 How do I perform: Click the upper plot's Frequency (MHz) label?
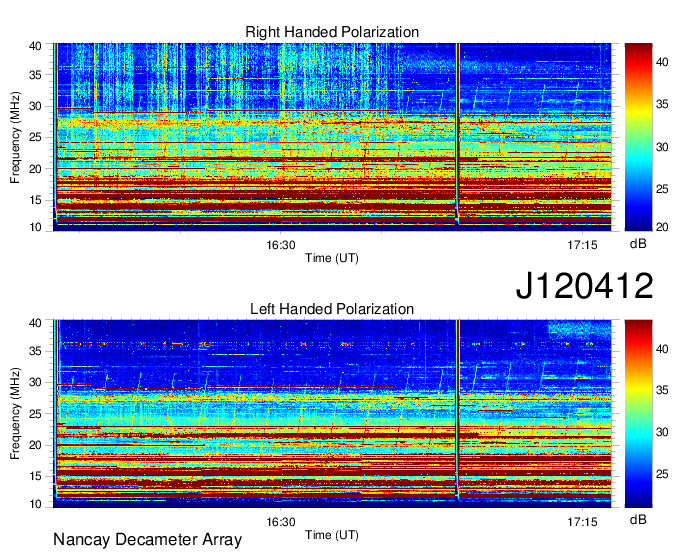click(15, 137)
